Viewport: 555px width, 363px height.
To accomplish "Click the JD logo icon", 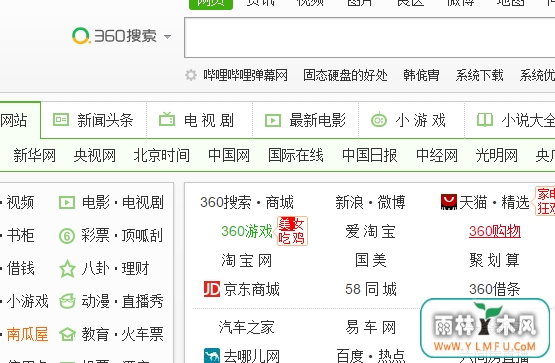I will pos(212,289).
